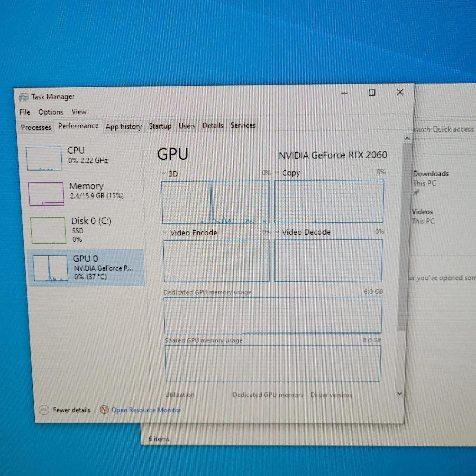
Task: Open Videos folder in File Explorer window
Action: 422,212
